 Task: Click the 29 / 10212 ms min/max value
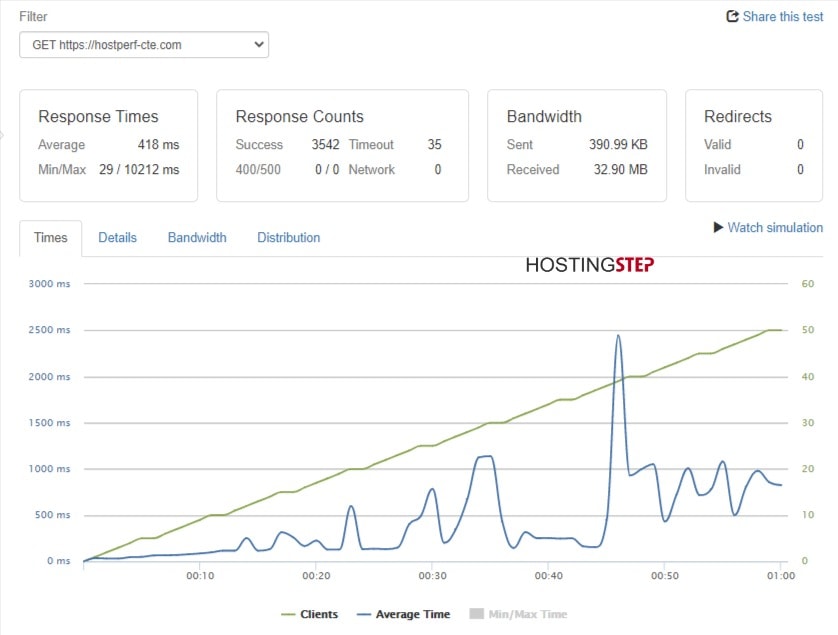point(139,170)
